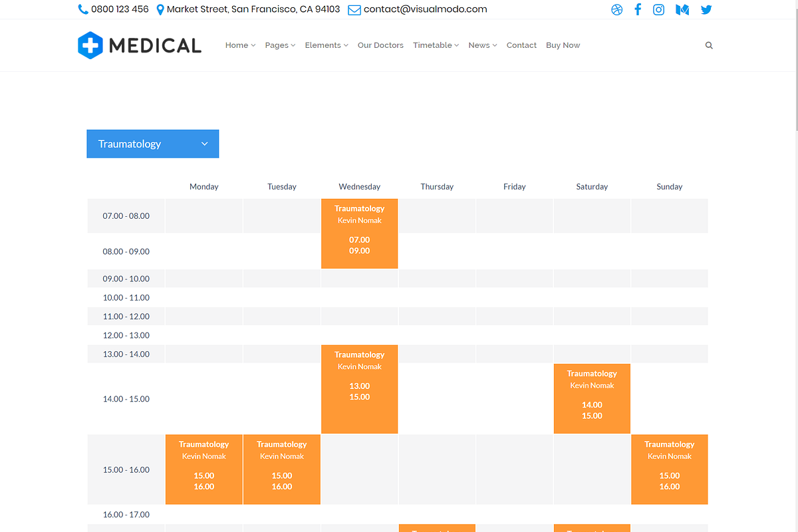798x532 pixels.
Task: Open Monday 15.00–16.00 Traumatology event
Action: pos(204,469)
